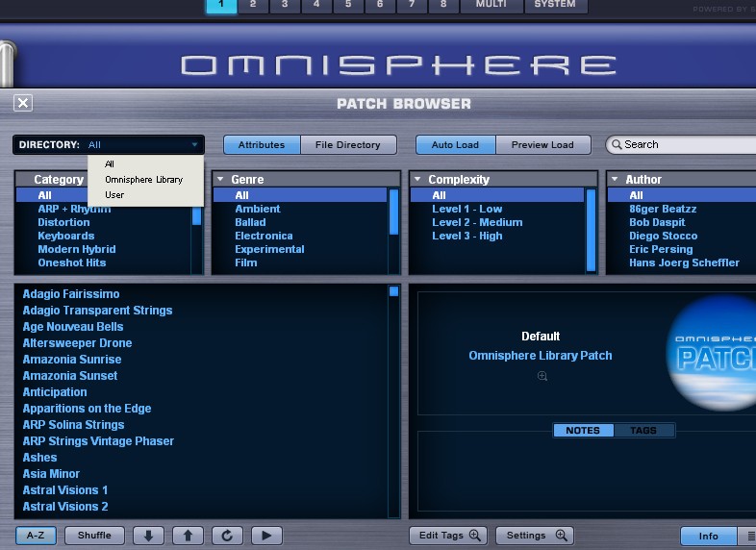The width and height of the screenshot is (756, 550).
Task: Select part 1 tab
Action: point(221,6)
